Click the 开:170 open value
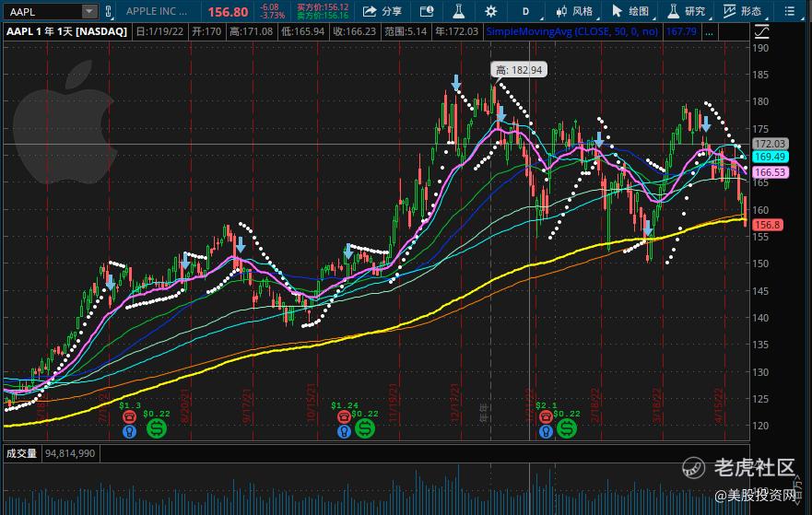 tap(206, 31)
